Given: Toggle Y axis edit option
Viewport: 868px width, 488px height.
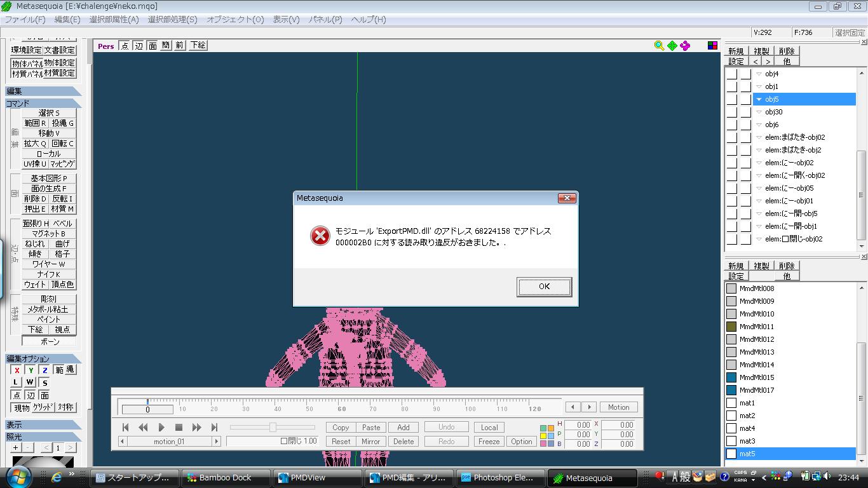Looking at the screenshot, I should click(31, 370).
